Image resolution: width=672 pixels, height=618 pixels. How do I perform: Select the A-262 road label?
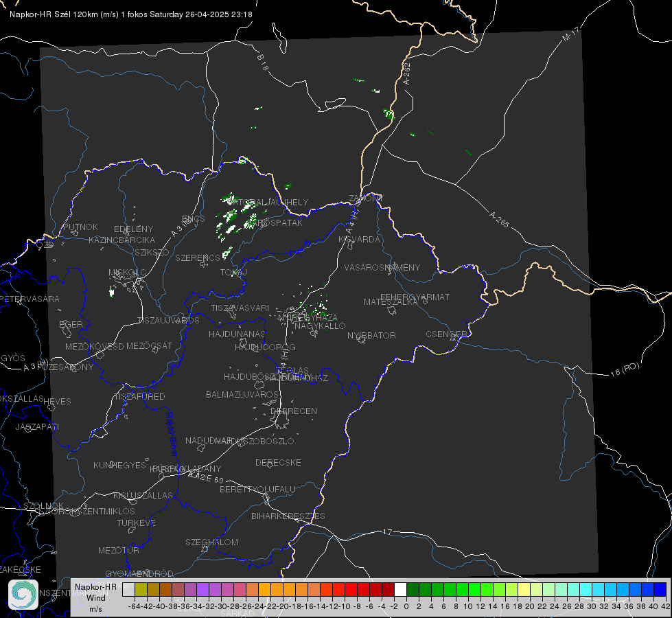406,73
